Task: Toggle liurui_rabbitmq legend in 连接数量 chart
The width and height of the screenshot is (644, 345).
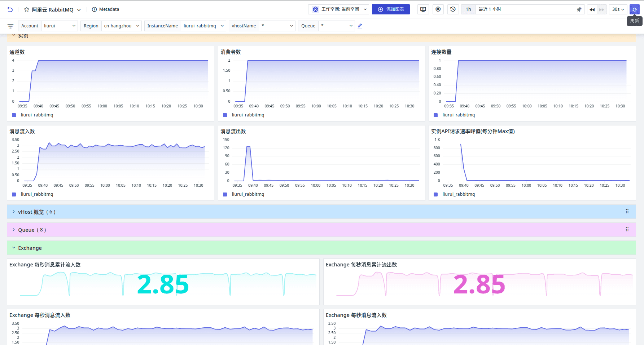Action: (x=454, y=115)
